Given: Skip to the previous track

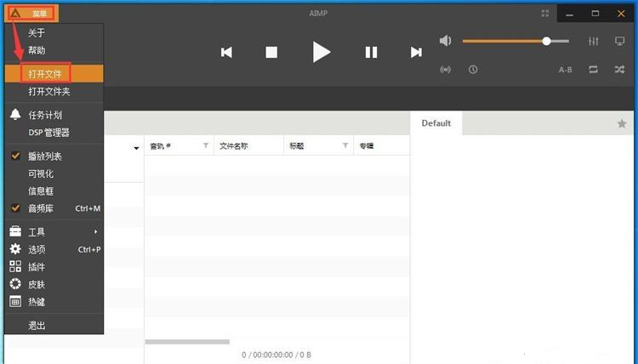Looking at the screenshot, I should coord(226,52).
